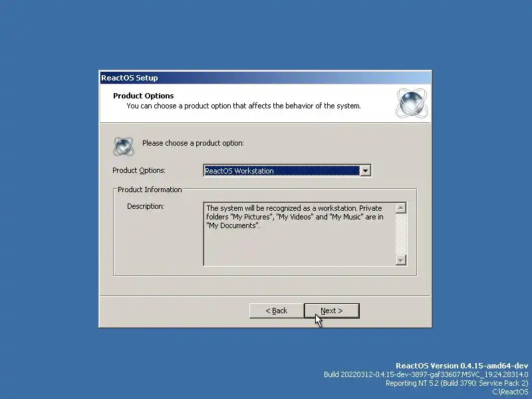Image resolution: width=532 pixels, height=399 pixels.
Task: Click the Build 20220312 version line
Action: pos(426,374)
